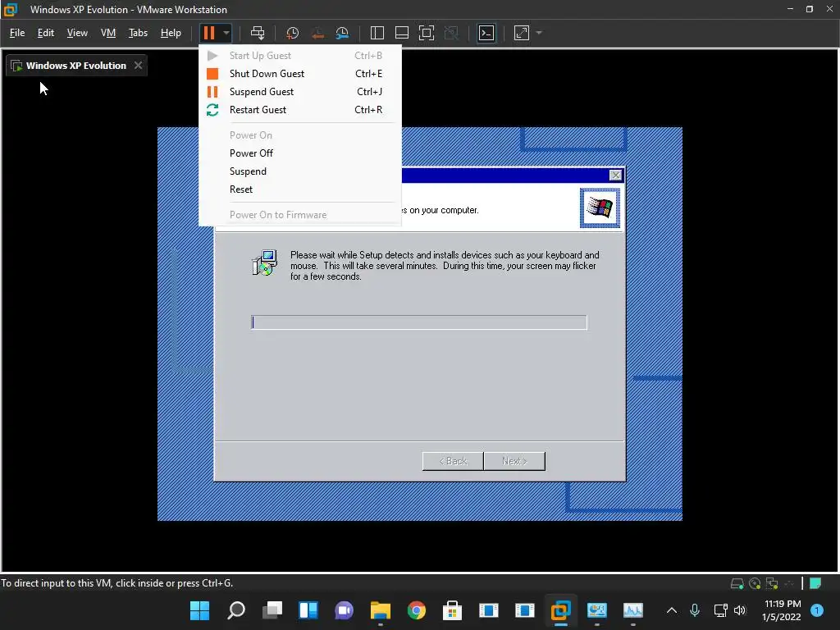Open the Windows Start button
Image resolution: width=840 pixels, height=630 pixels.
[x=200, y=610]
